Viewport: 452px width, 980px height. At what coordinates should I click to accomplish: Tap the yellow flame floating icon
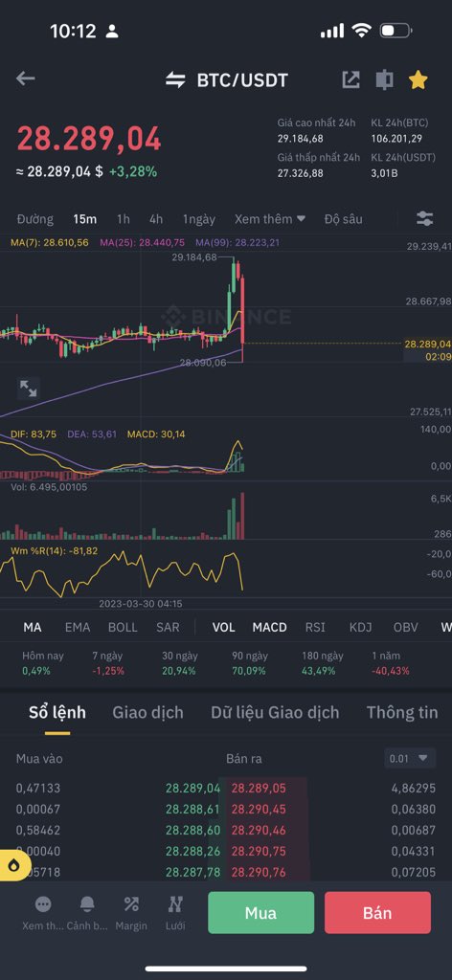(15, 865)
